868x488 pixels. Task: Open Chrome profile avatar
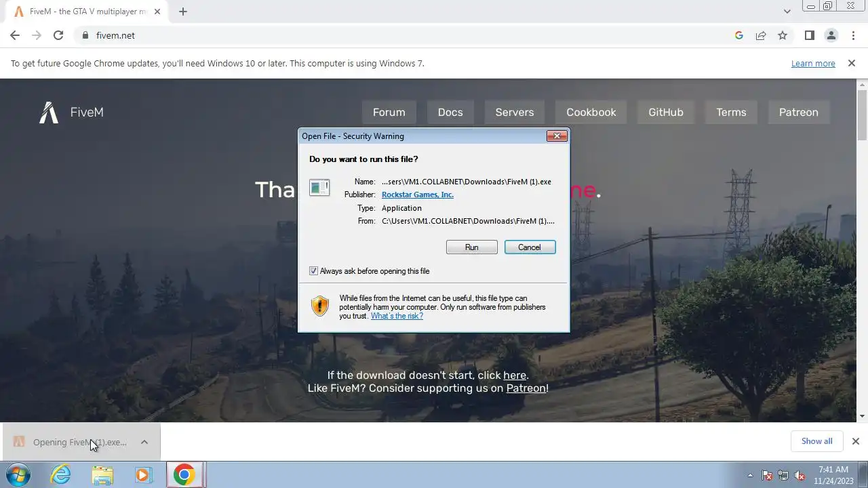[x=831, y=35]
